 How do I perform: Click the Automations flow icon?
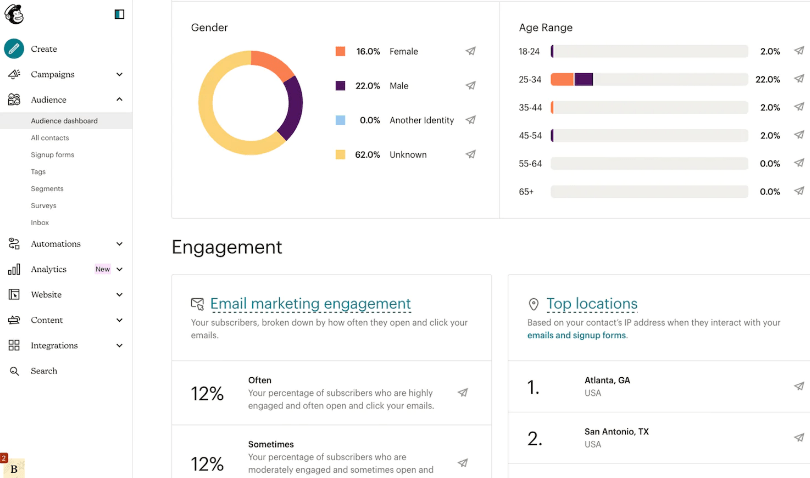pos(14,243)
